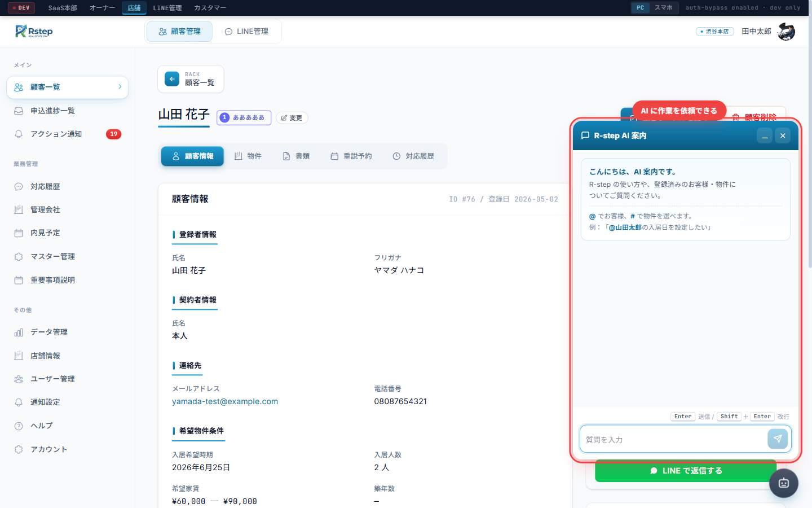Open 重要事項説明 sidebar item
The width and height of the screenshot is (812, 508).
coord(67,280)
